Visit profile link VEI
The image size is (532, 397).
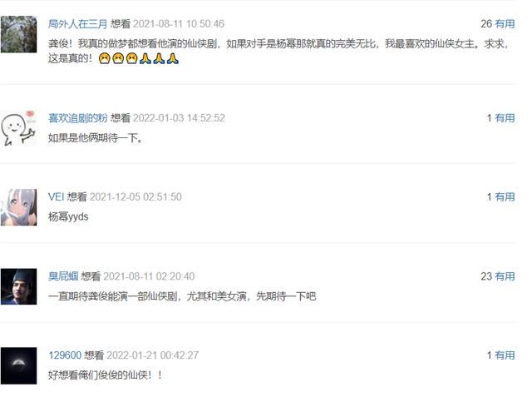pyautogui.click(x=56, y=196)
